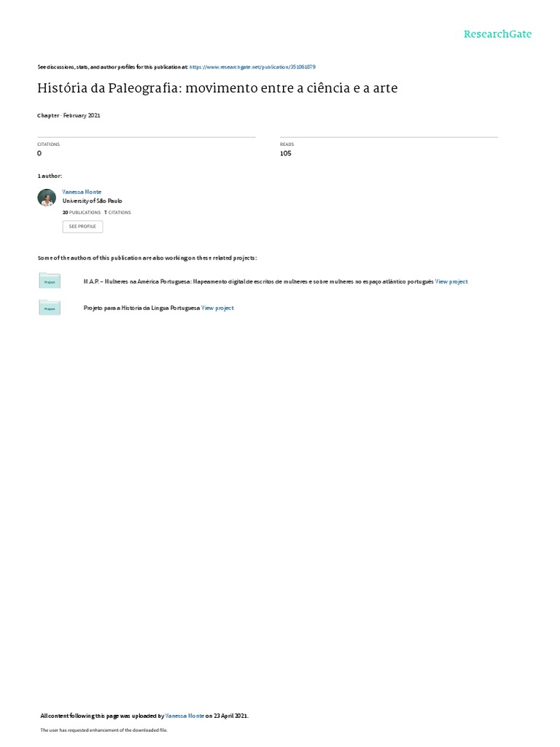The width and height of the screenshot is (560, 747).
Task: Click the M.A.P. Mulheres na América Portuguesa title
Action: 259,282
